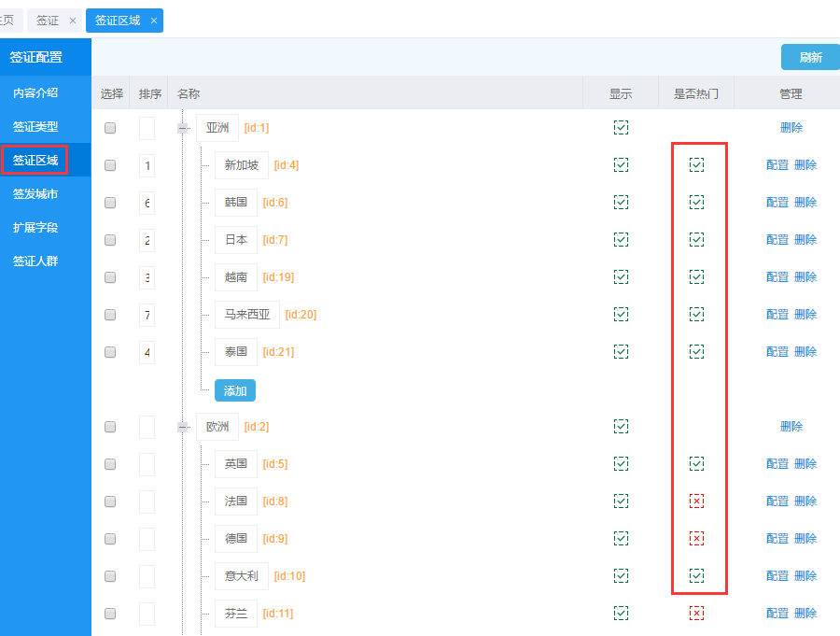The height and width of the screenshot is (636, 840).
Task: Toggle display status icon for 欧洲
Action: pos(621,427)
